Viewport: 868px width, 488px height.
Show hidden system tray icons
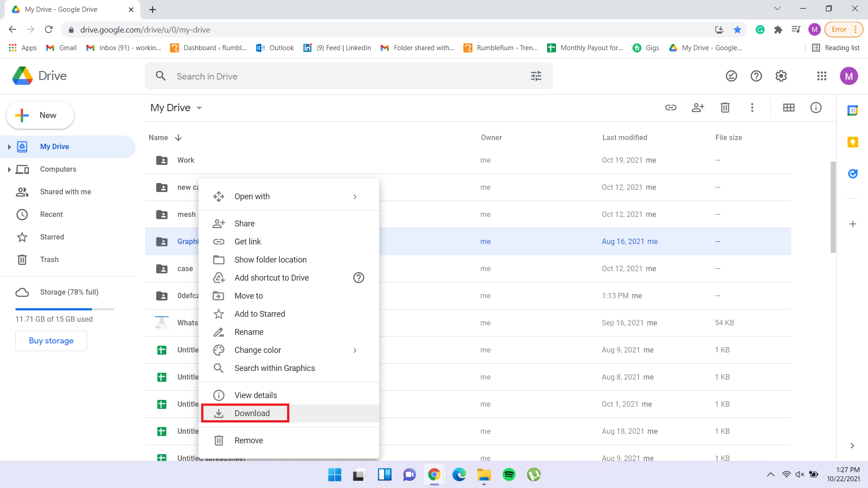click(771, 474)
